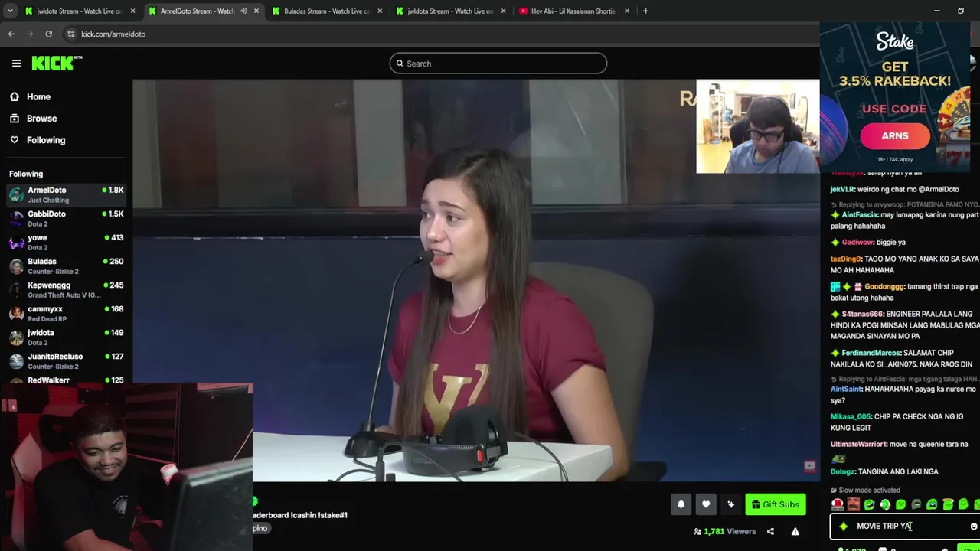Click the Dotogz username in chat
This screenshot has width=980, height=551.
point(843,471)
